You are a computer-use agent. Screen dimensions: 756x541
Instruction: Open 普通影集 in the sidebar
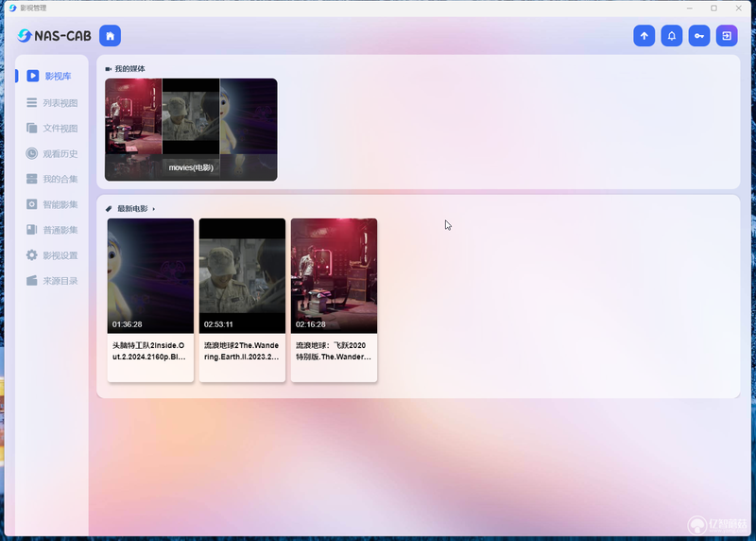coord(52,230)
